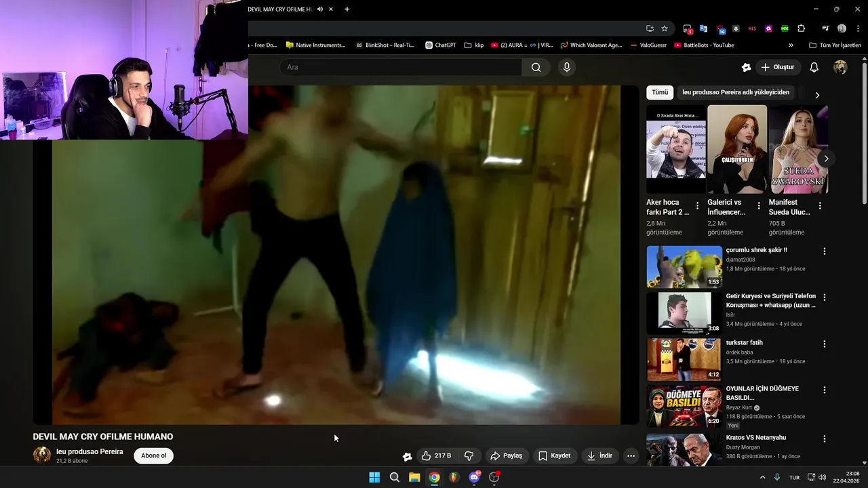The height and width of the screenshot is (488, 868).
Task: Select the Tümü filter chip
Action: pyautogui.click(x=660, y=92)
